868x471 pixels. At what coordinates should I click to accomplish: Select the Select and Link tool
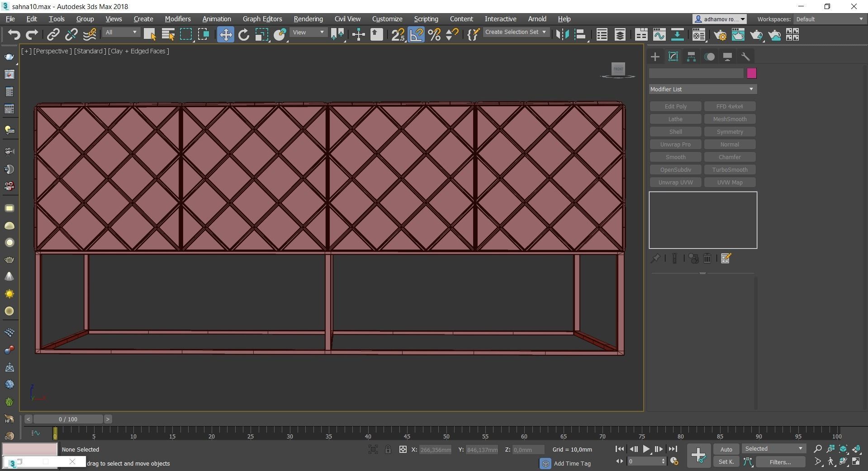pyautogui.click(x=53, y=35)
